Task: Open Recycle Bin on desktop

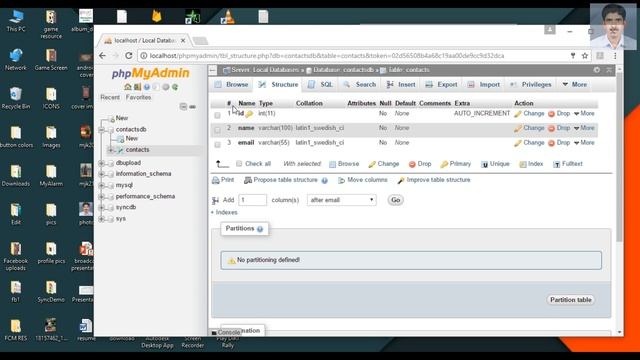Action: pyautogui.click(x=16, y=98)
